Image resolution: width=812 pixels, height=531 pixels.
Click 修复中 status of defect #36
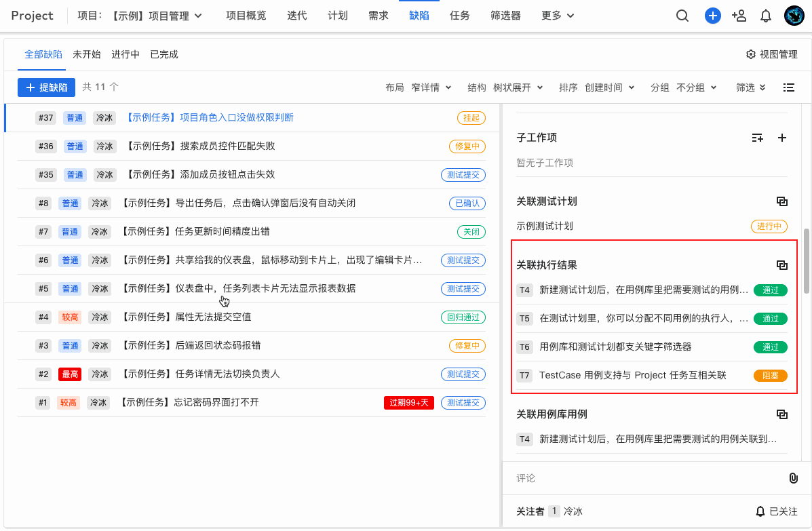(x=467, y=146)
